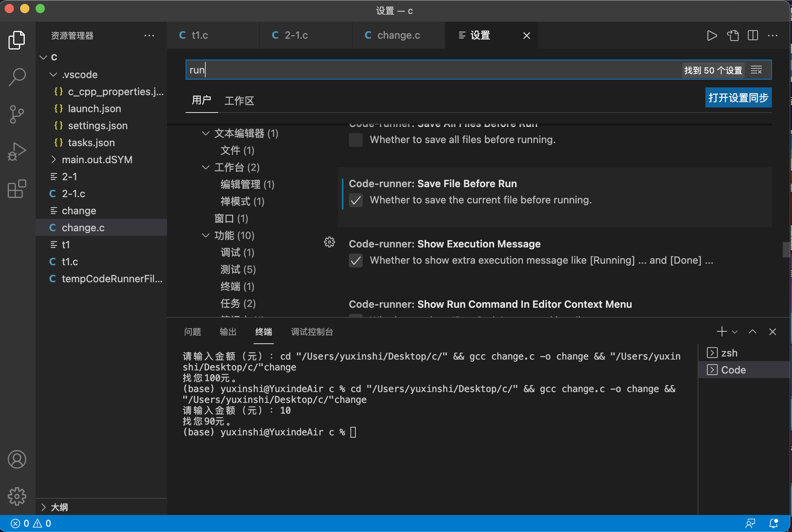Open the Source Control view
The image size is (792, 532).
17,114
